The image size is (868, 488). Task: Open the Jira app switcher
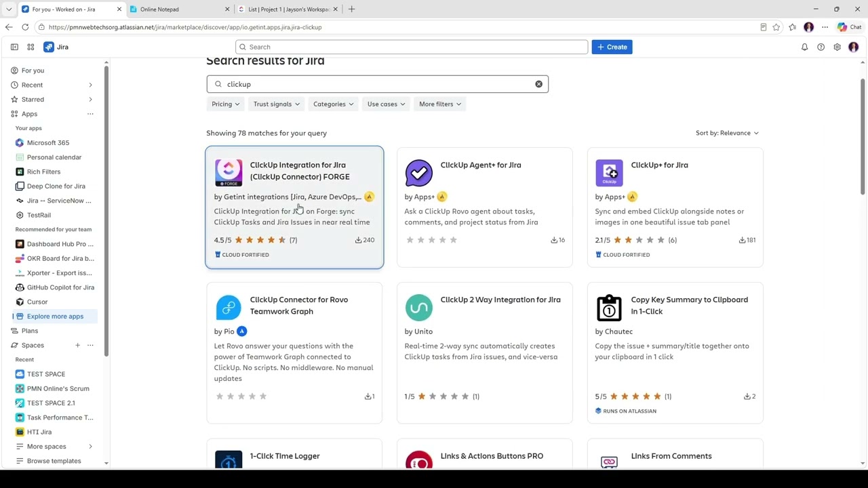point(31,47)
